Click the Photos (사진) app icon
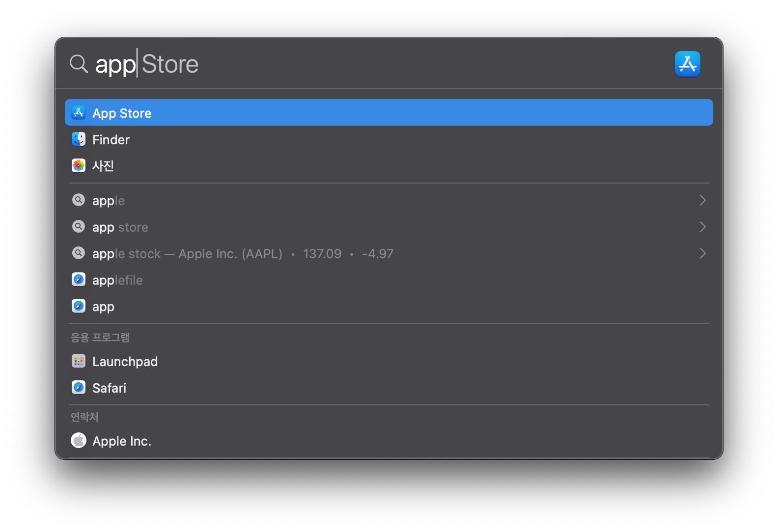The height and width of the screenshot is (532, 778). 79,166
